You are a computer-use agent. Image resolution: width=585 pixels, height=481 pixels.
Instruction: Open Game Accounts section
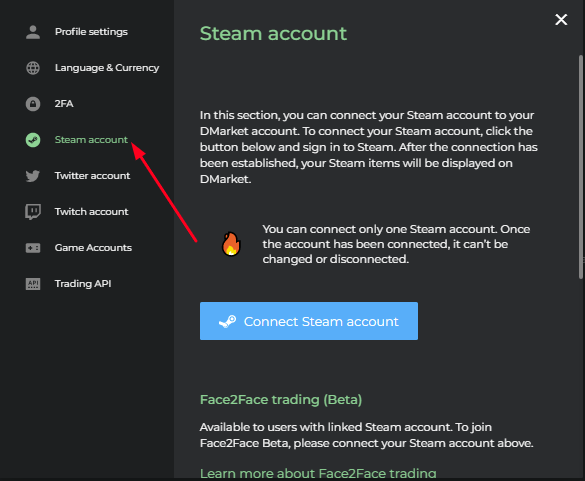93,247
